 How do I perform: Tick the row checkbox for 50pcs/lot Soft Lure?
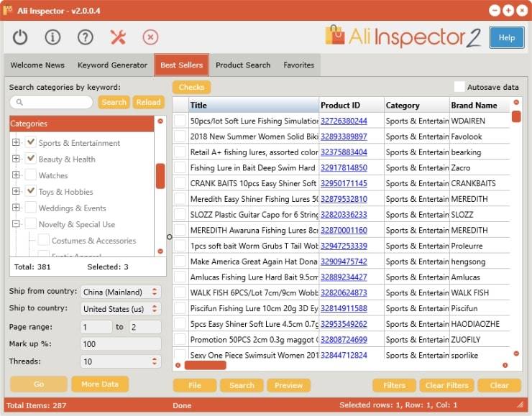[180, 121]
